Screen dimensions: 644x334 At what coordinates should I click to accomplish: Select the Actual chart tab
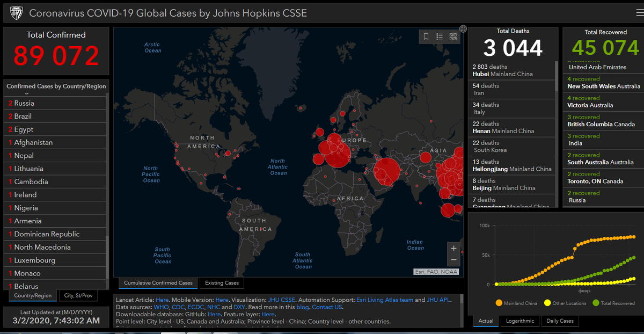tap(486, 321)
